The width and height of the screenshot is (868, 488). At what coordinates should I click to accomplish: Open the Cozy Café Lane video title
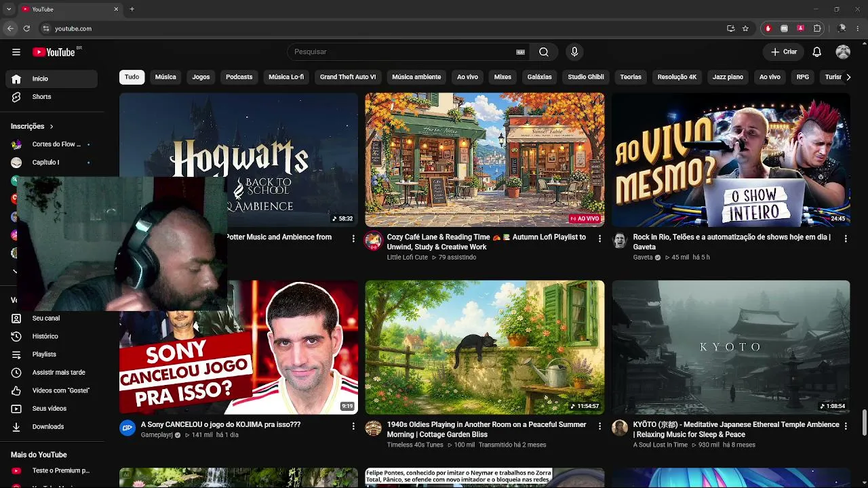(x=486, y=242)
